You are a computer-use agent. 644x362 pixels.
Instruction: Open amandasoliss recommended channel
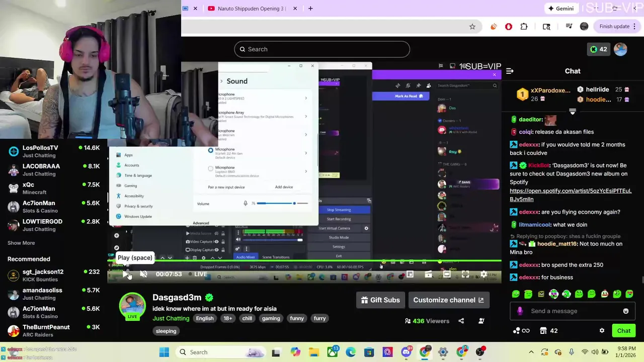click(54, 294)
